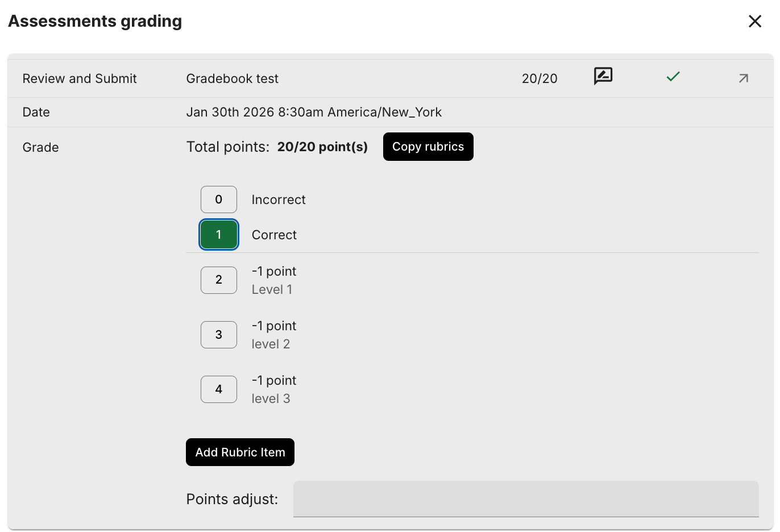The width and height of the screenshot is (780, 532).
Task: Enable rubric item 4 box
Action: point(219,389)
